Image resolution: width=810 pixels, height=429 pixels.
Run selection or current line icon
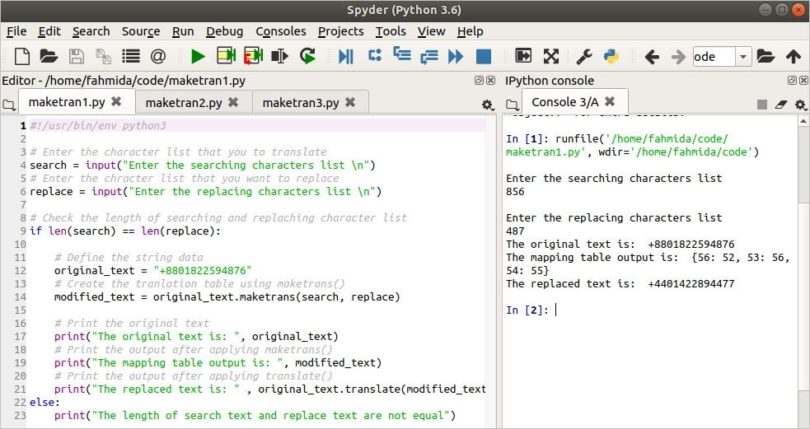click(279, 56)
